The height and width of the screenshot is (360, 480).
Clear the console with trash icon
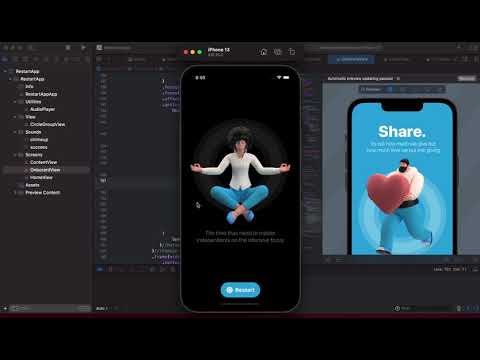(x=459, y=308)
